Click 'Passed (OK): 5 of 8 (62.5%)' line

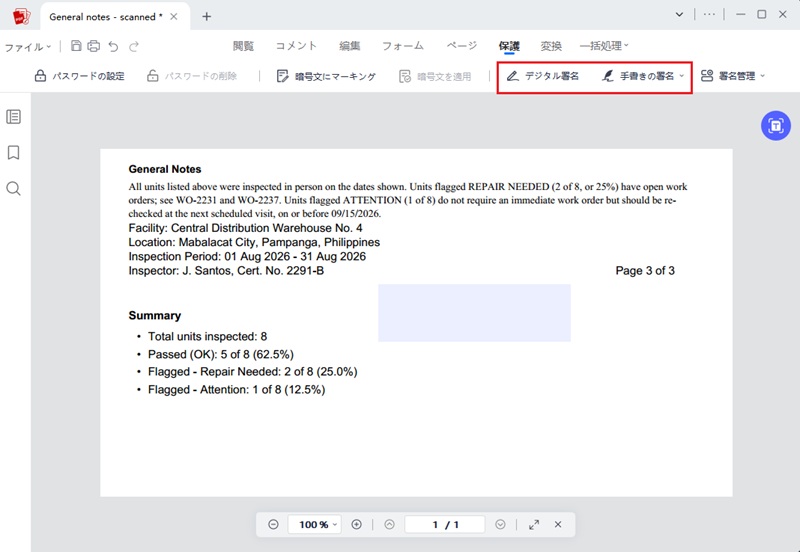point(221,354)
